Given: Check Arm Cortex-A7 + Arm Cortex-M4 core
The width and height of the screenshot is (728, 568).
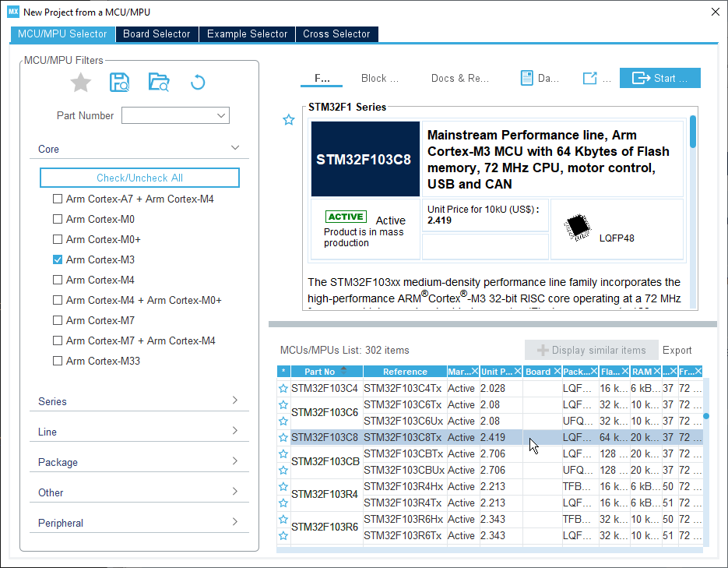Looking at the screenshot, I should click(58, 199).
